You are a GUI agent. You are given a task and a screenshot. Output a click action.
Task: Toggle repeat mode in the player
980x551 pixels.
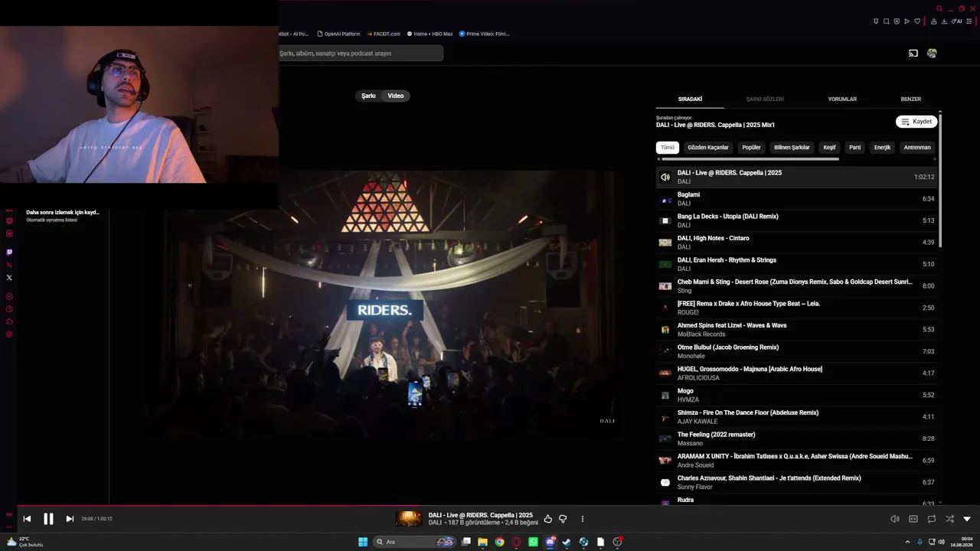click(x=932, y=519)
